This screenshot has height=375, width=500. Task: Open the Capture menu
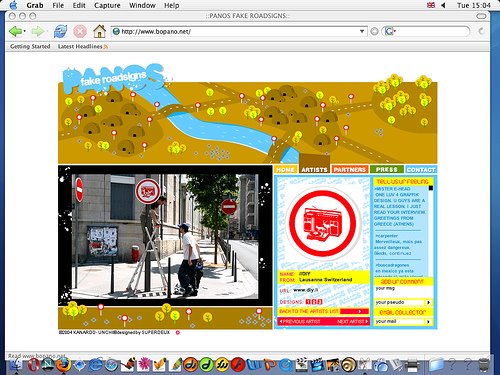(107, 5)
